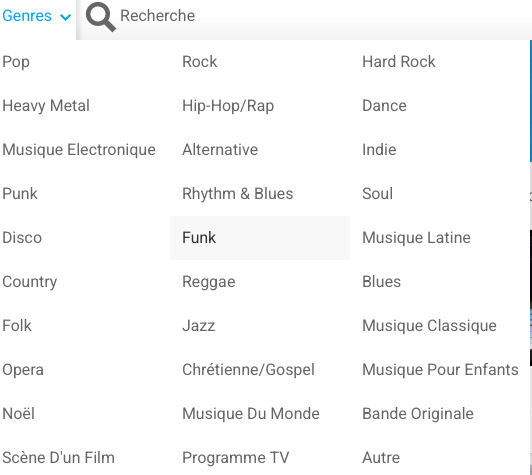Pick Musique Classique genre

coord(429,326)
